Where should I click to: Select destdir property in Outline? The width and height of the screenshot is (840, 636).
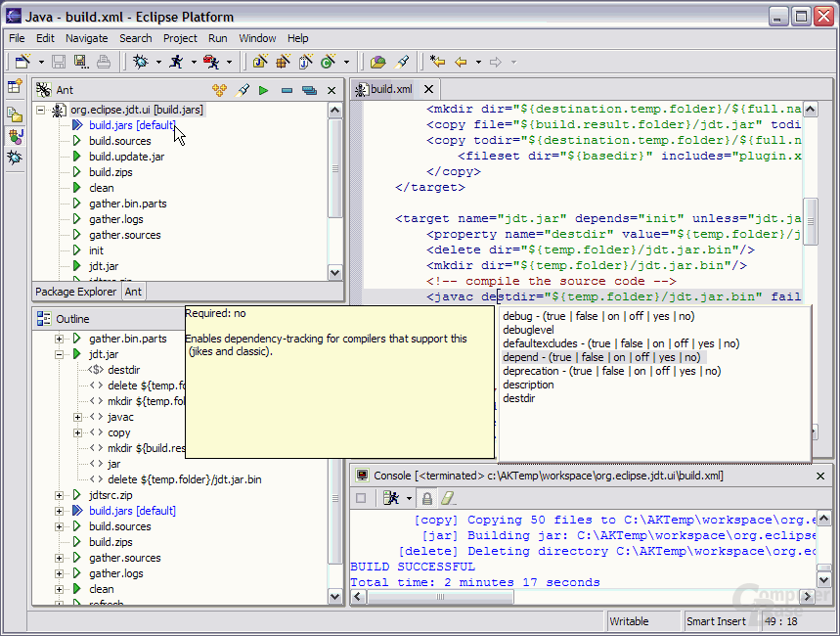124,370
